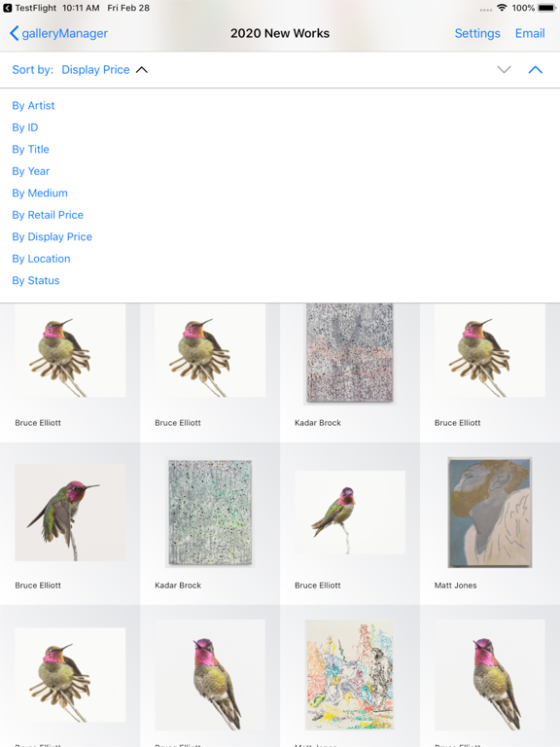
Task: Sort works By Artist
Action: click(x=33, y=106)
